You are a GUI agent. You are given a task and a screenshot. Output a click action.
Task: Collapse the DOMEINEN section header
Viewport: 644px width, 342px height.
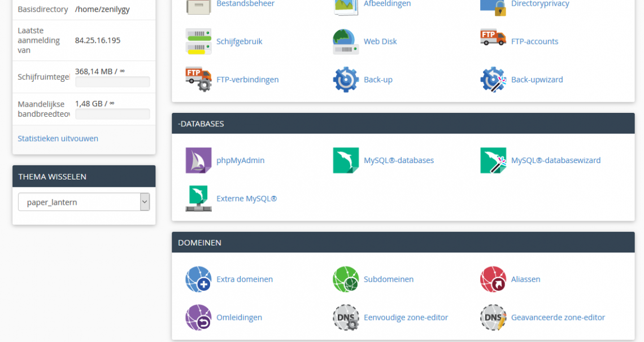pyautogui.click(x=403, y=242)
